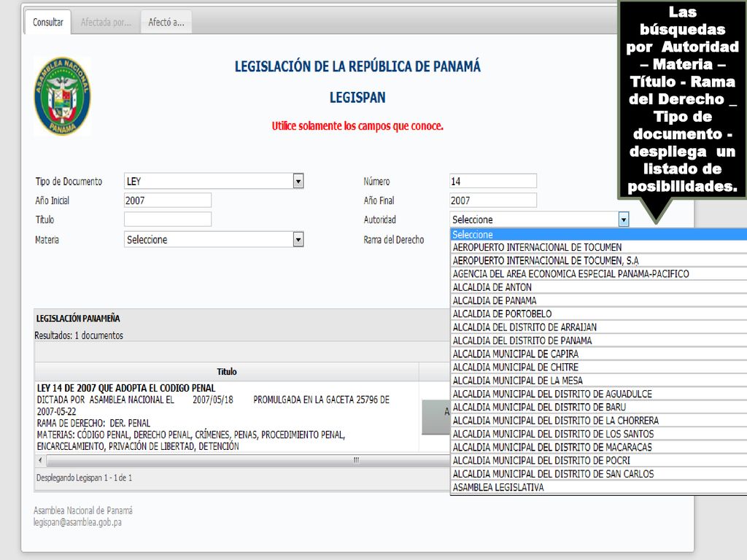Select ALCALDIA DE PORTOBELO option
This screenshot has width=747, height=560.
click(x=599, y=314)
